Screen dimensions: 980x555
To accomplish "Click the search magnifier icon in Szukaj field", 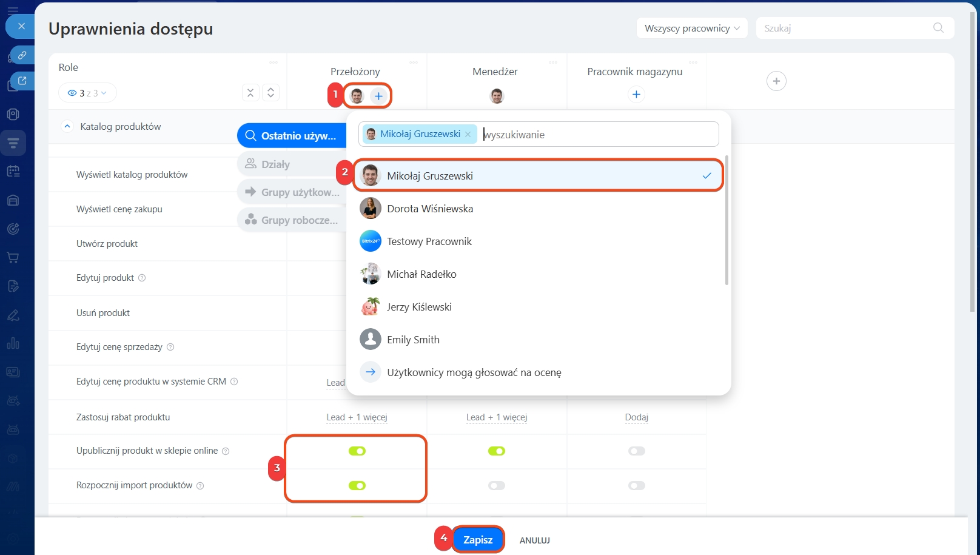I will point(938,28).
